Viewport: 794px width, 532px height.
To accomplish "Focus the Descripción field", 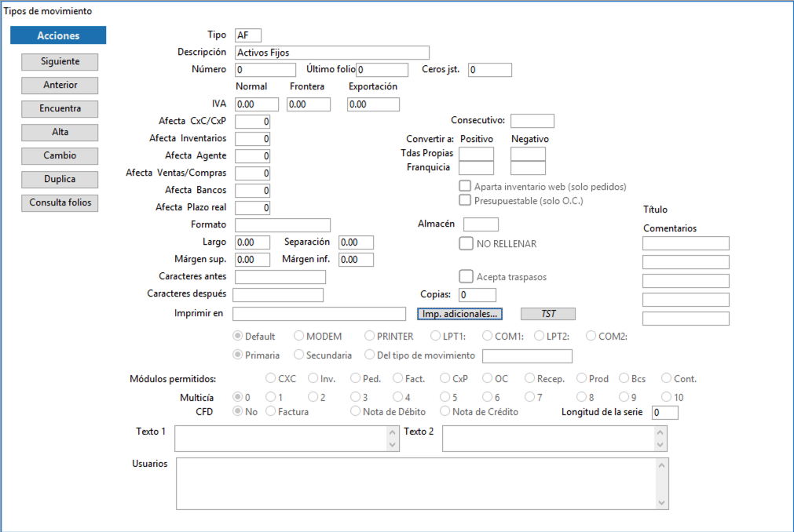I will click(332, 53).
